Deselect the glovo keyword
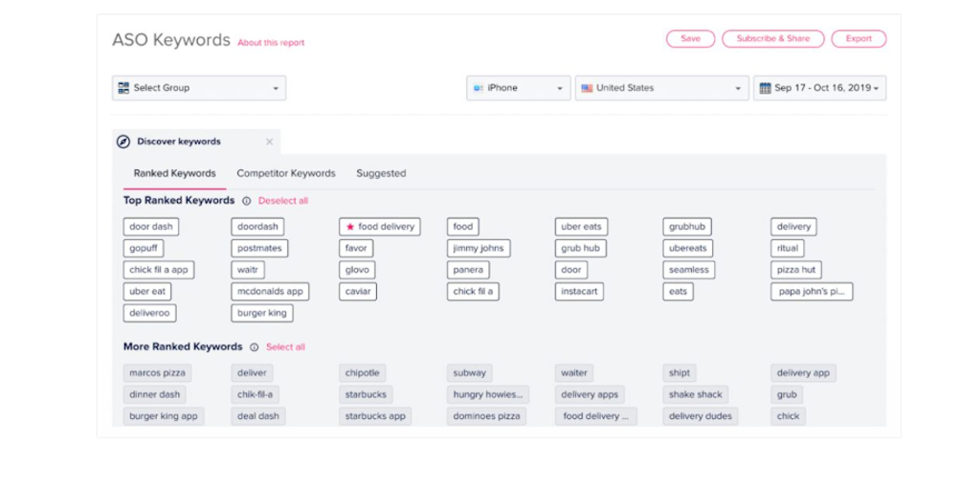The width and height of the screenshot is (980, 489). pos(358,270)
